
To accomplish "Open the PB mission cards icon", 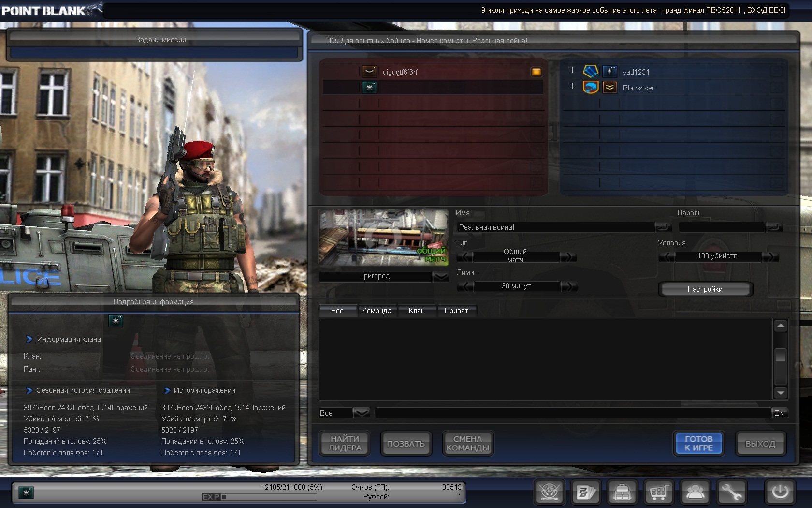I will pyautogui.click(x=586, y=493).
